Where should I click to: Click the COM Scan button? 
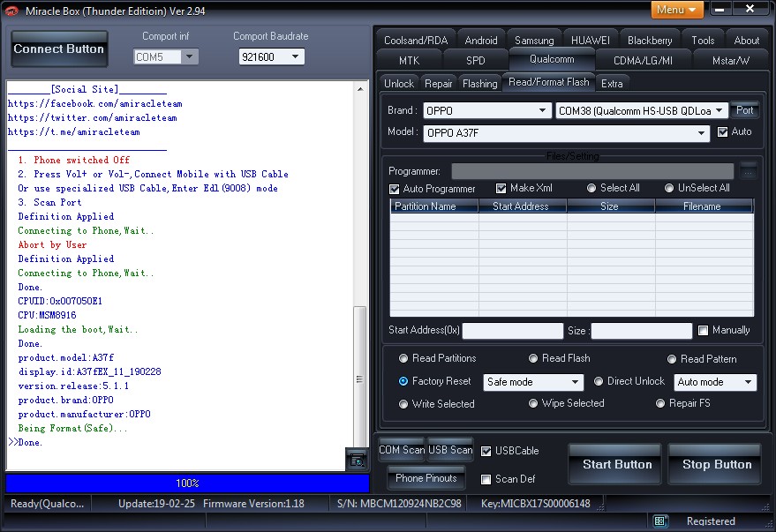click(402, 450)
